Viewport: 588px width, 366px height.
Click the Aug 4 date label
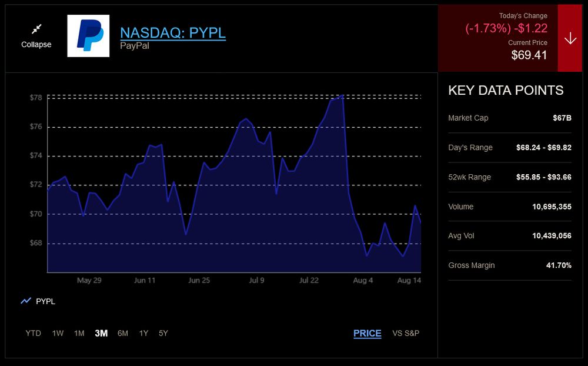click(363, 281)
